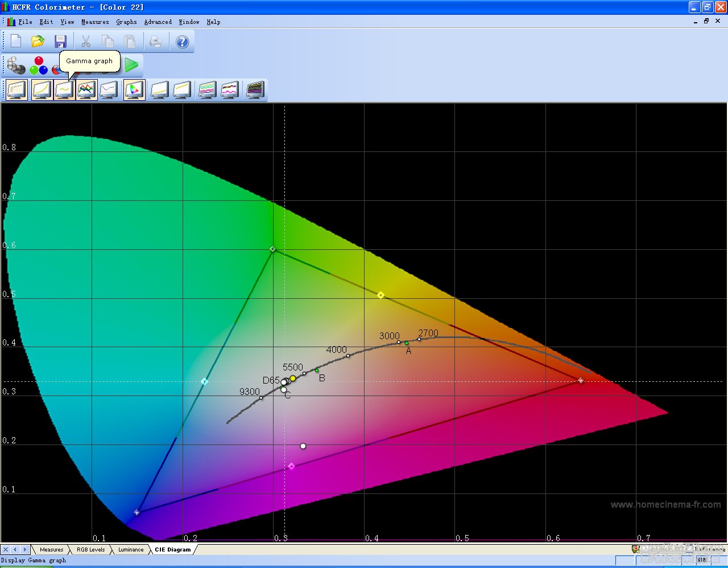Click the magenta secondary marker on the diagram
Screen dimensions: 728x568
291,466
